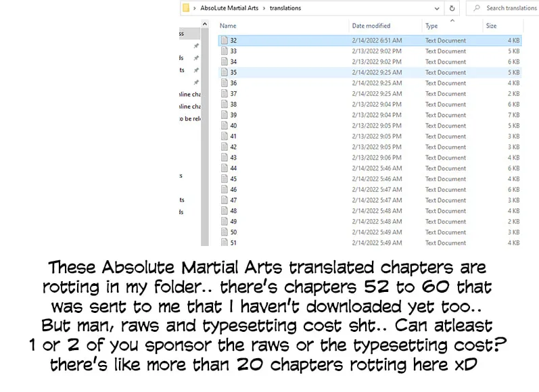Click the AbsoLute Martial Arts breadcrumb
Screen dimensions: 539x392
click(229, 8)
